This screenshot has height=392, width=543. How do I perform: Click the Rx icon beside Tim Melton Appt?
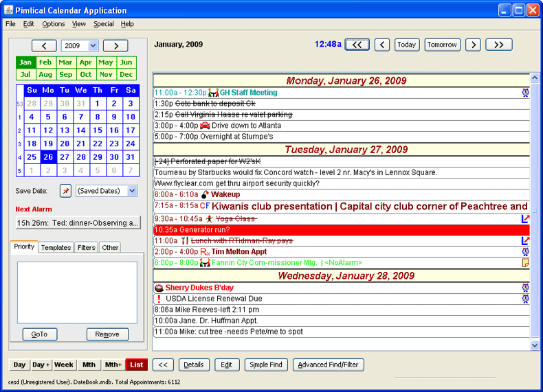click(x=205, y=252)
